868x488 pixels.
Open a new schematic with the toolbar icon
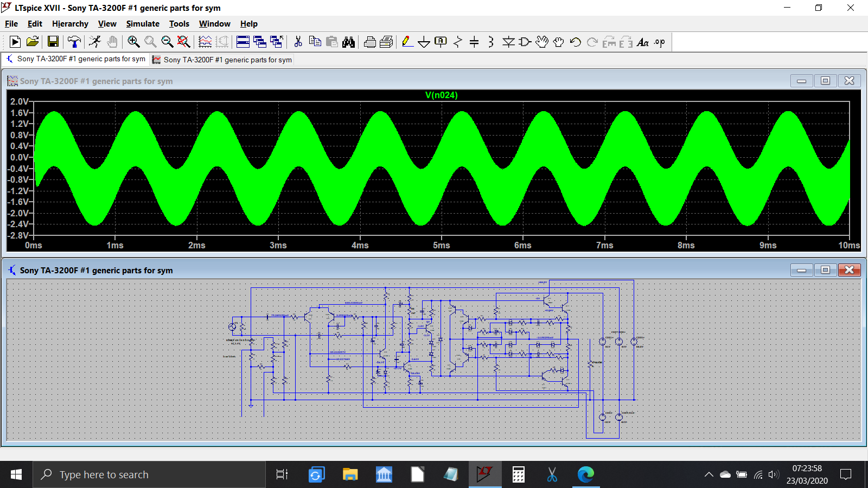coord(15,42)
